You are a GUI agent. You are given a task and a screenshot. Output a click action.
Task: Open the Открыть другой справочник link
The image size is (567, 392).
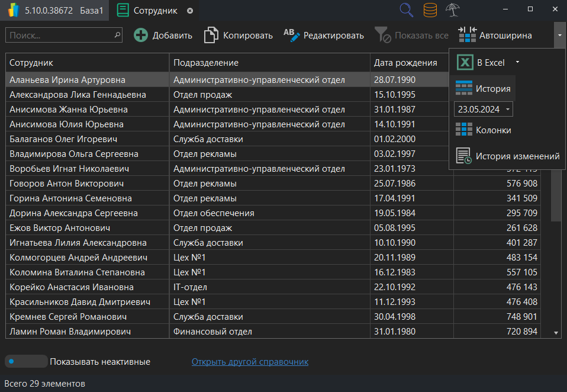(250, 362)
